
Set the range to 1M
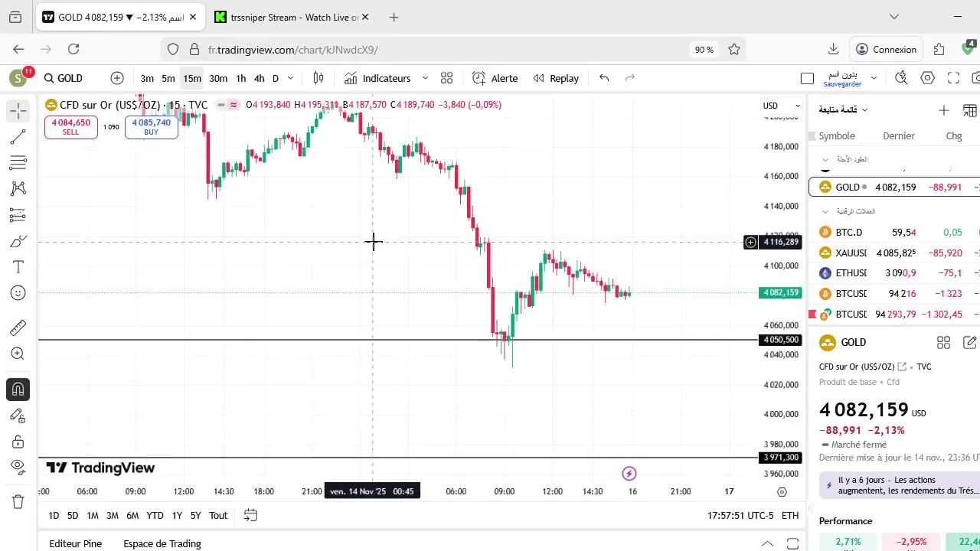point(93,515)
